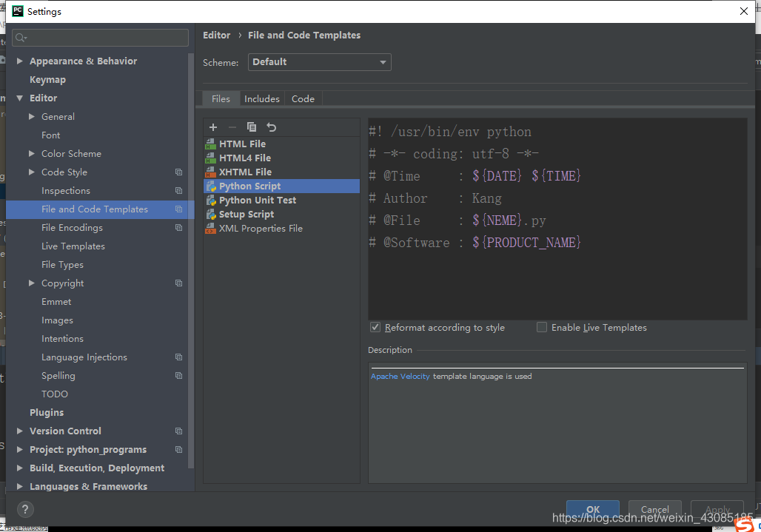Open Images settings
Viewport: 761px width, 532px height.
(57, 320)
